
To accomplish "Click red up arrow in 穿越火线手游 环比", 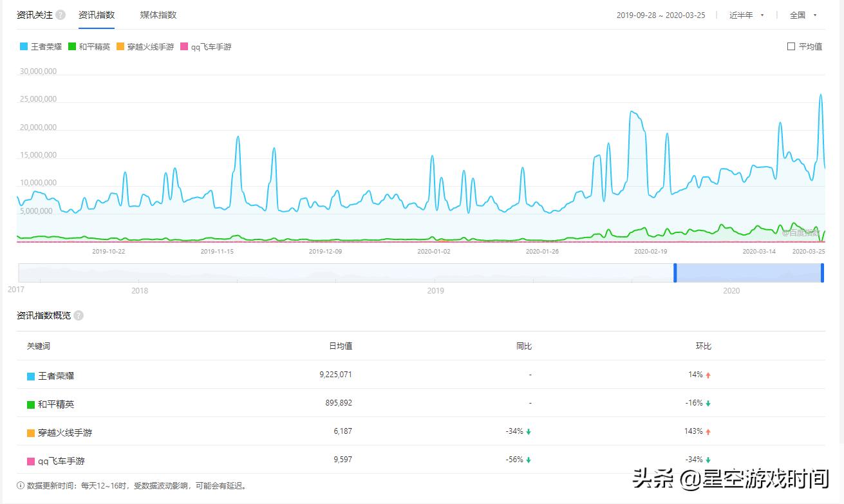I will [x=708, y=431].
